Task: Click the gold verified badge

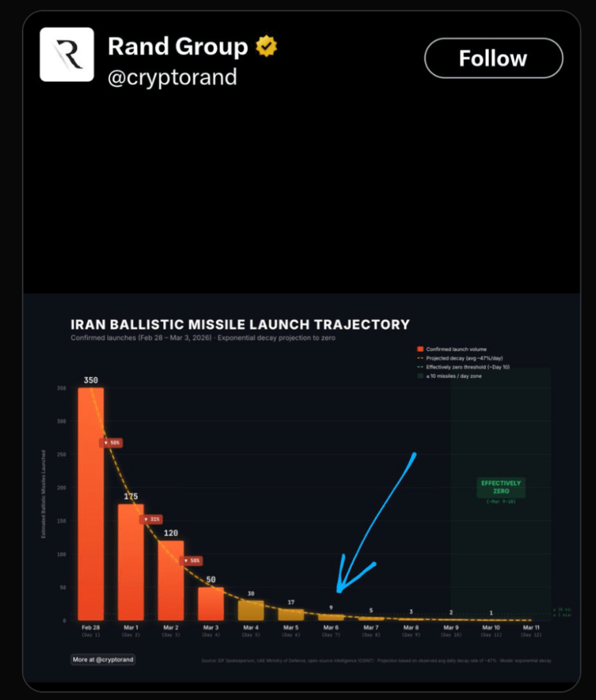Action: tap(267, 46)
